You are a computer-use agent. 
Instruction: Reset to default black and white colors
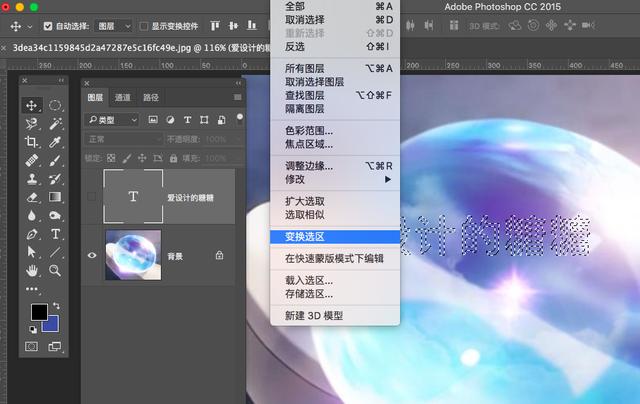[x=33, y=329]
